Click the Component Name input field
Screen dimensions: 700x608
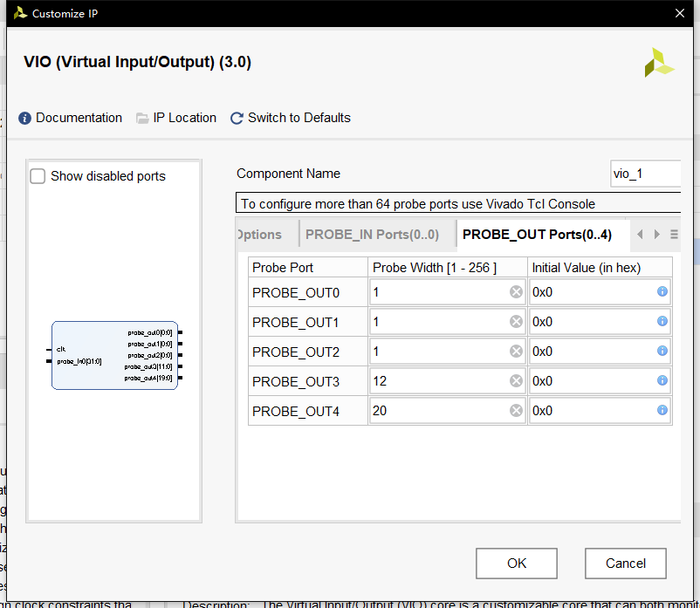[644, 174]
